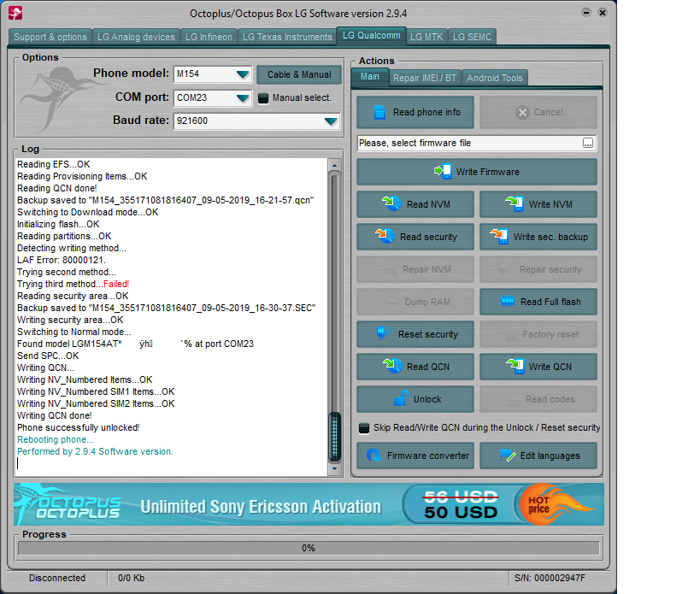
Task: Click the 'Send SPC...OK' log line
Action: [x=48, y=356]
